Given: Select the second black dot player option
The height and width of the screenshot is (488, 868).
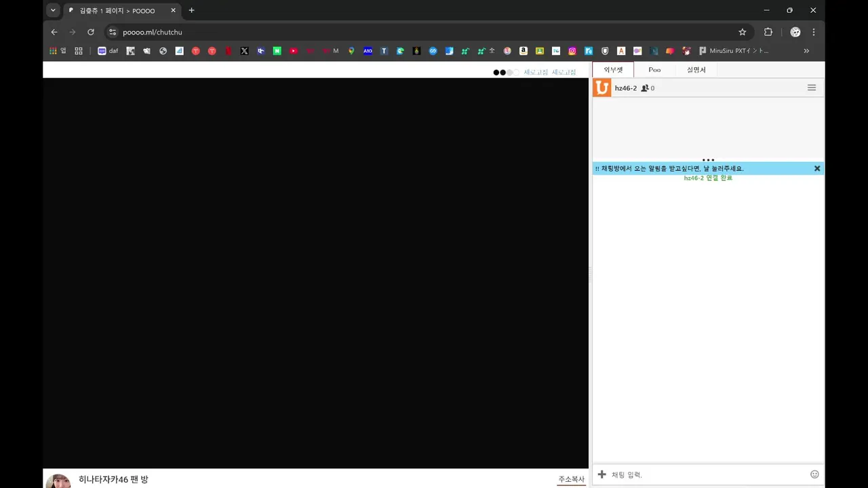Looking at the screenshot, I should click(x=502, y=72).
